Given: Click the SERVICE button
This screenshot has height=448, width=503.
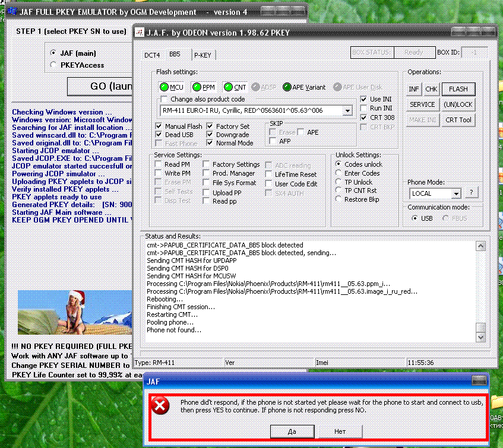Looking at the screenshot, I should [422, 104].
